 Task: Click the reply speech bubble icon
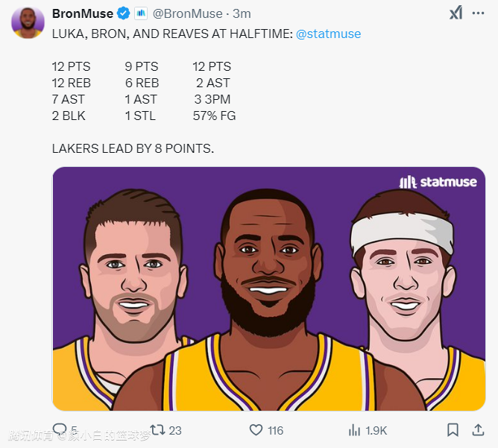60,430
